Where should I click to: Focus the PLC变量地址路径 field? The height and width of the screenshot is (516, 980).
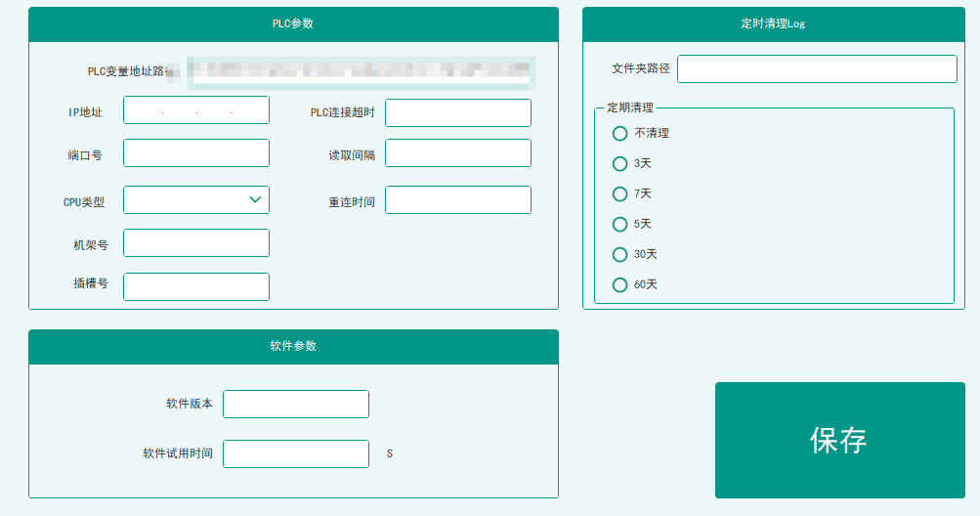pyautogui.click(x=362, y=72)
